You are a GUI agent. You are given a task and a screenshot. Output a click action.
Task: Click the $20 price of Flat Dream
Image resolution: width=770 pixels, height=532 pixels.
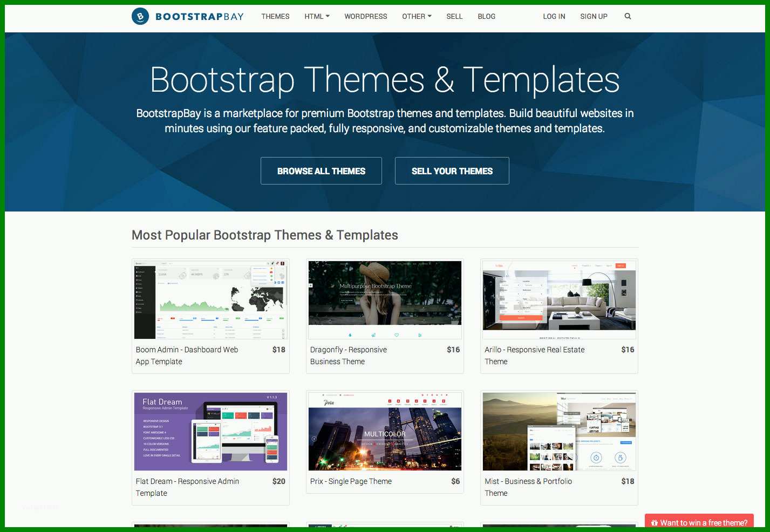point(279,481)
